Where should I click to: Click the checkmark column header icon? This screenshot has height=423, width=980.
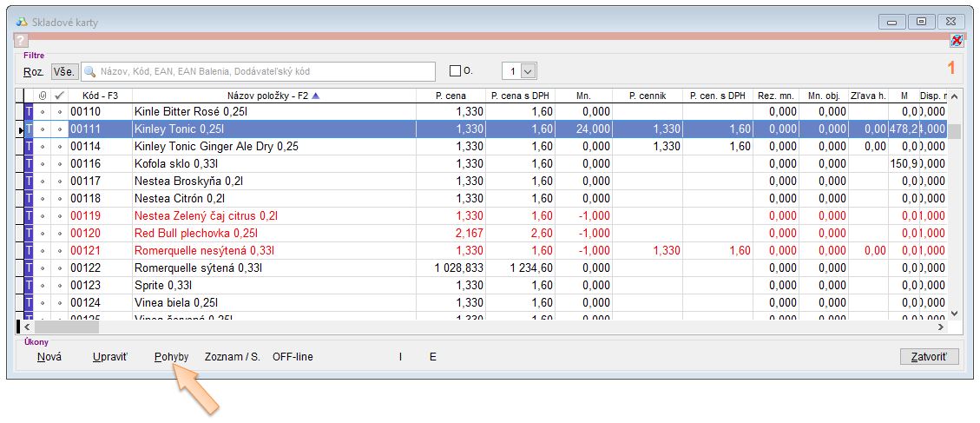59,96
